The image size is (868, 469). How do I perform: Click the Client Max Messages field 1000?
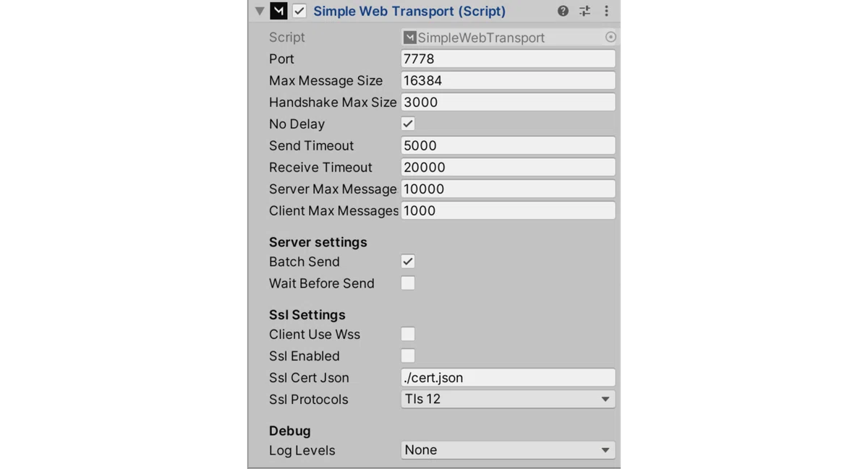coord(508,210)
